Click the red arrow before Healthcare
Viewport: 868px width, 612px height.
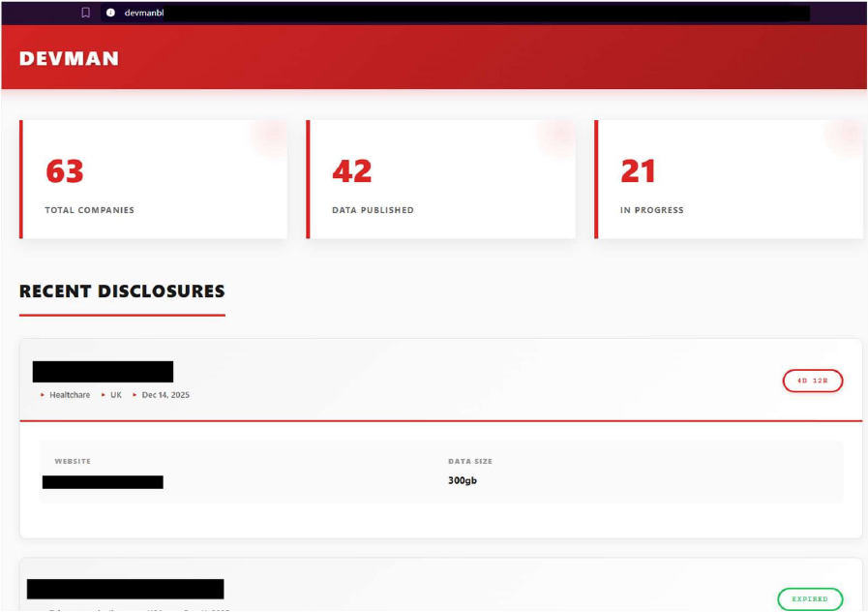[43, 395]
